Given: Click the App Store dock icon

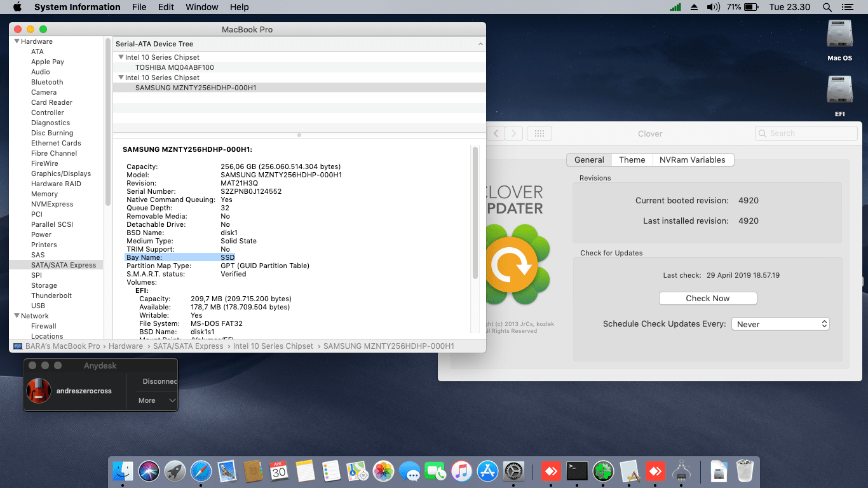Looking at the screenshot, I should click(x=487, y=471).
